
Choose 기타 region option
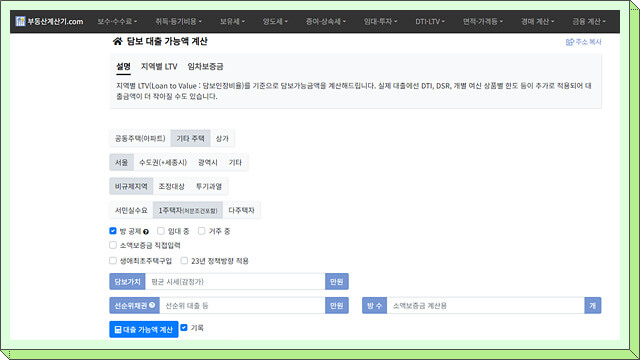point(235,162)
